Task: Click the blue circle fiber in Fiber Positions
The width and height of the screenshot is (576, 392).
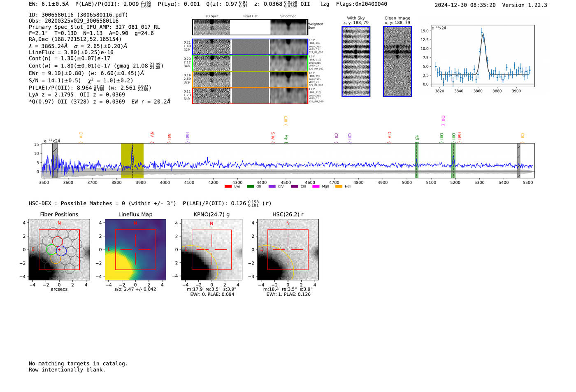Action: [61, 250]
